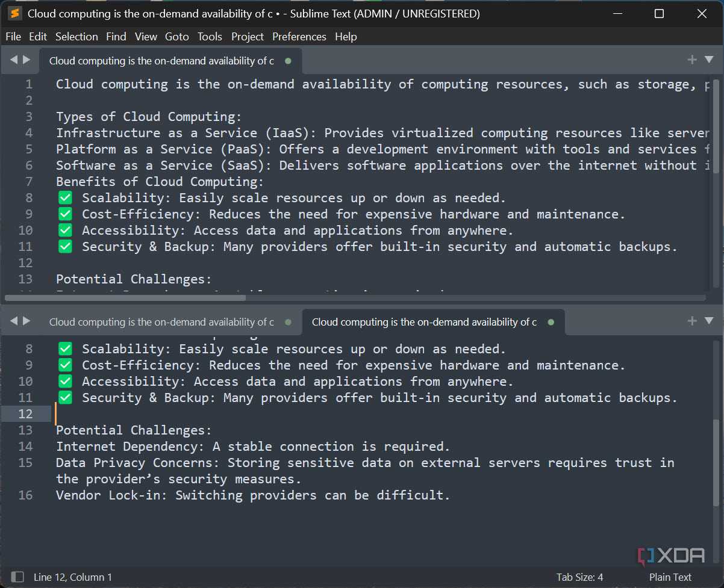Viewport: 724px width, 588px height.
Task: Open the Find menu
Action: click(116, 37)
